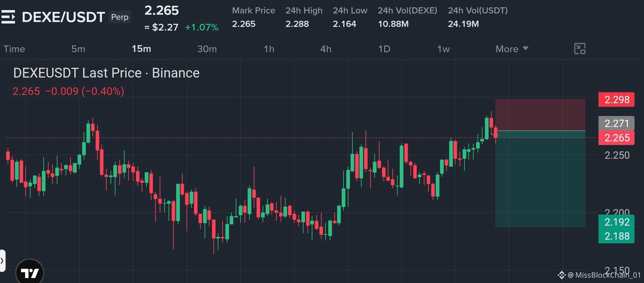The width and height of the screenshot is (644, 283).
Task: Open the TradingView logo badge
Action: coord(30,273)
